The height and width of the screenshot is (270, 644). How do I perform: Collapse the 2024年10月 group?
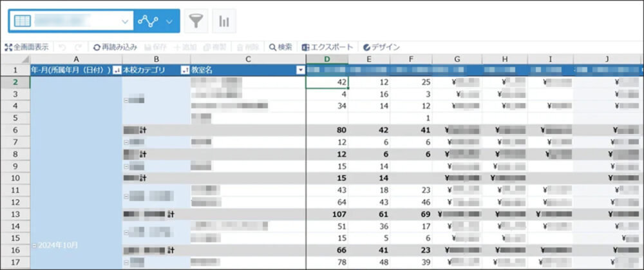pos(34,246)
